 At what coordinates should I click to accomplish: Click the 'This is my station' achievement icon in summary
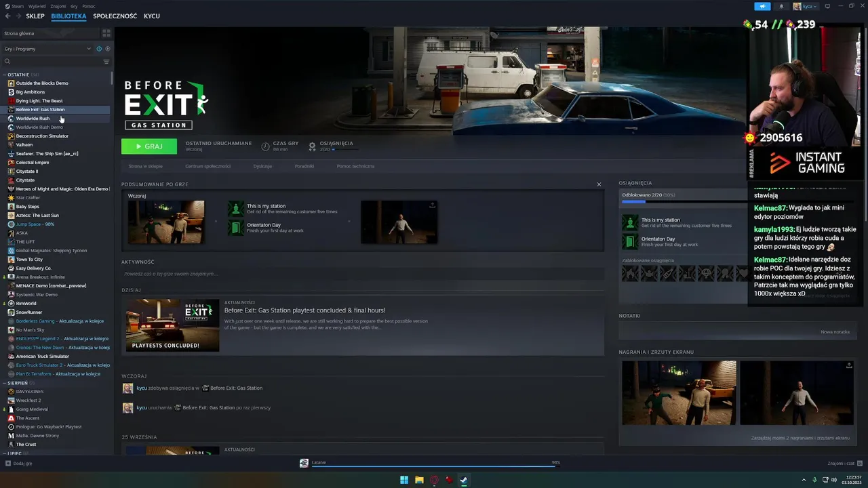click(235, 209)
